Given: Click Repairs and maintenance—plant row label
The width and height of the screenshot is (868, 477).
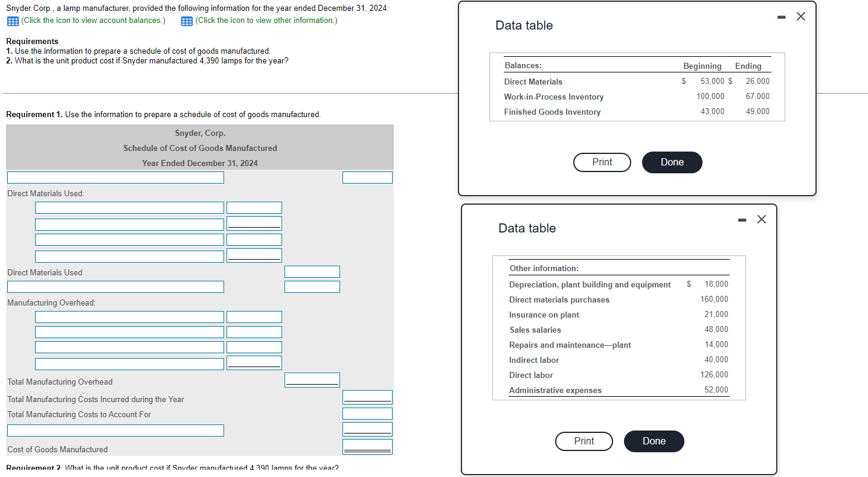Looking at the screenshot, I should tap(570, 345).
